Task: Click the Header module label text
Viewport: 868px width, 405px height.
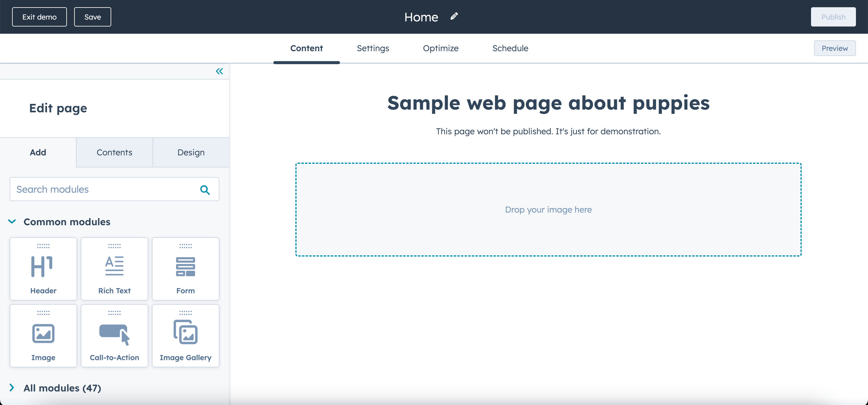Action: point(43,291)
